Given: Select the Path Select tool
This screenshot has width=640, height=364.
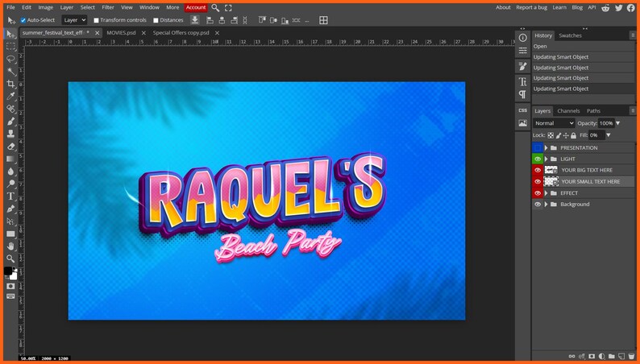Looking at the screenshot, I should coord(10,221).
